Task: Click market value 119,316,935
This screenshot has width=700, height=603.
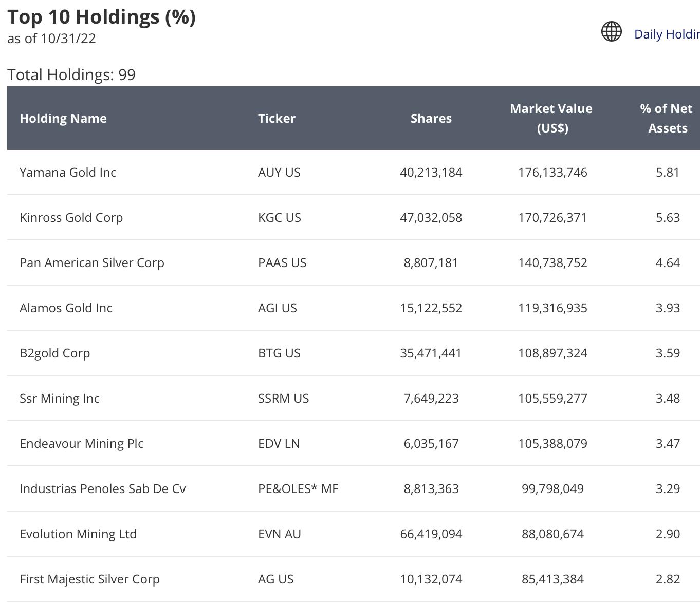Action: pyautogui.click(x=552, y=308)
